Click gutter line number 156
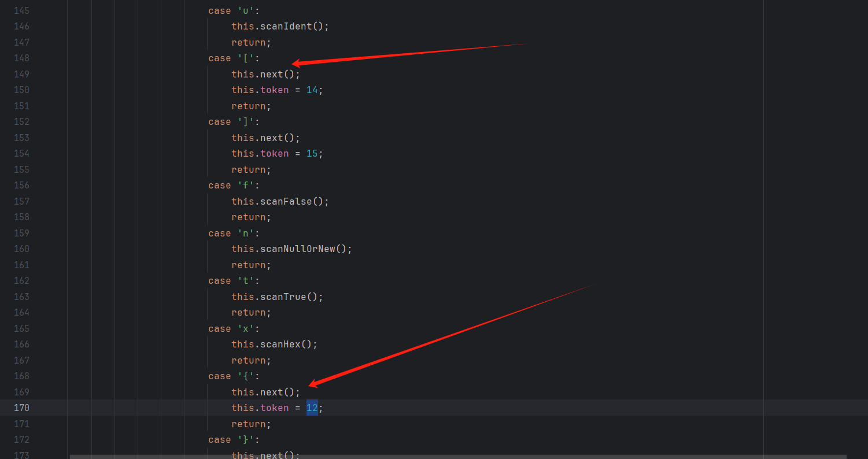The height and width of the screenshot is (459, 868). pos(21,185)
